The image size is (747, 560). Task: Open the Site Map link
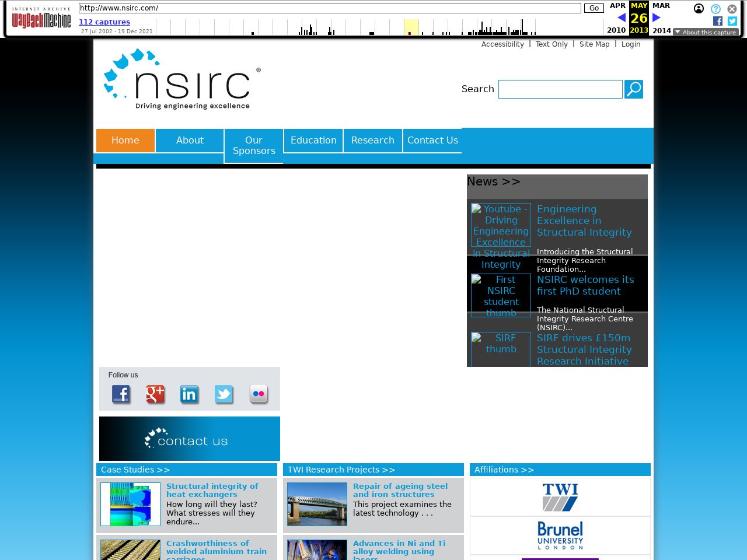[594, 44]
